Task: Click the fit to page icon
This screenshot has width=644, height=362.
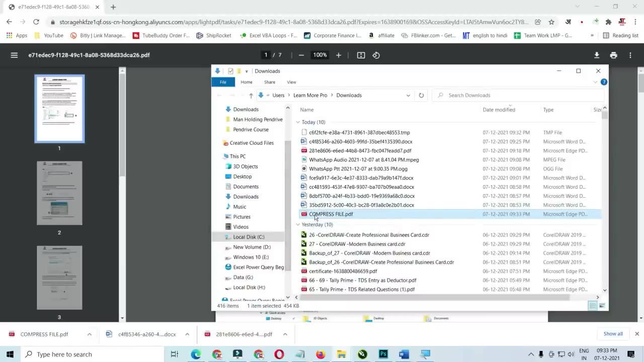Action: 361,55
